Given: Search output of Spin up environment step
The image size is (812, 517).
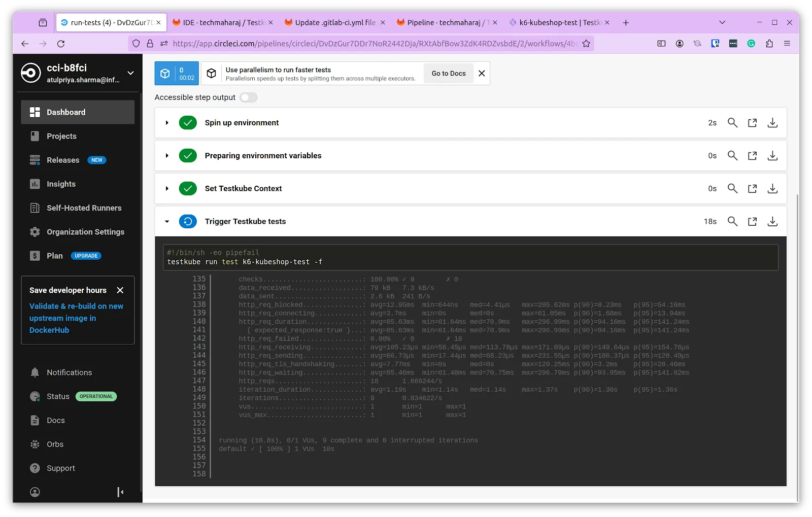Looking at the screenshot, I should point(732,123).
